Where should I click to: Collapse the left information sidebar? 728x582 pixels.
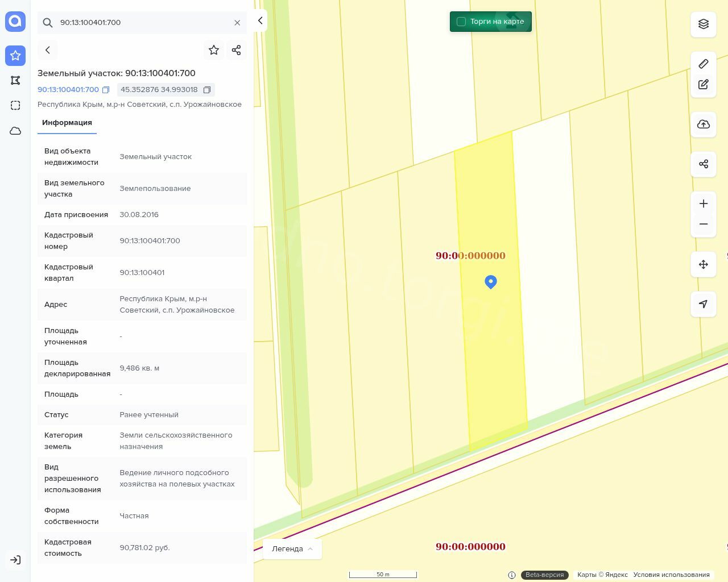click(x=260, y=20)
